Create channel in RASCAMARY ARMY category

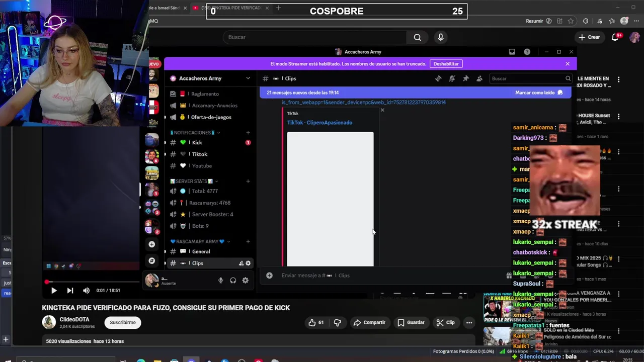pos(248,241)
